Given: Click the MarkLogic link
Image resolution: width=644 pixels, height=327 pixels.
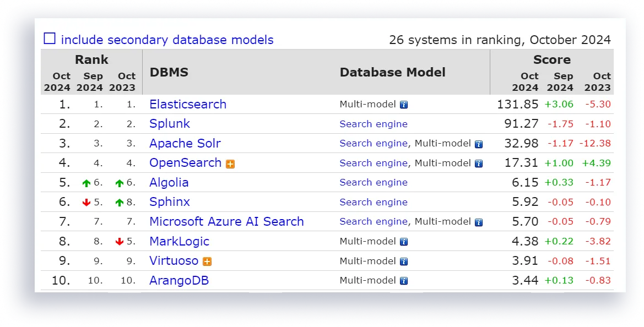Looking at the screenshot, I should tap(180, 242).
